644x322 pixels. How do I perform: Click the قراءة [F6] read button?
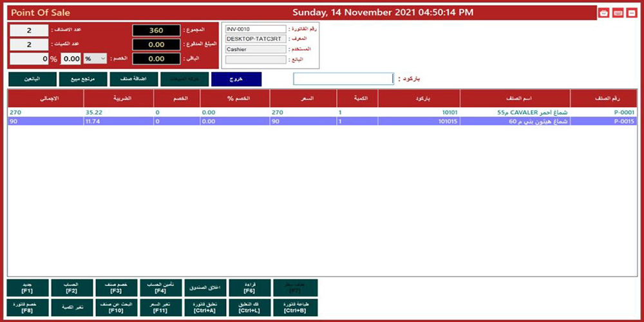tap(250, 287)
